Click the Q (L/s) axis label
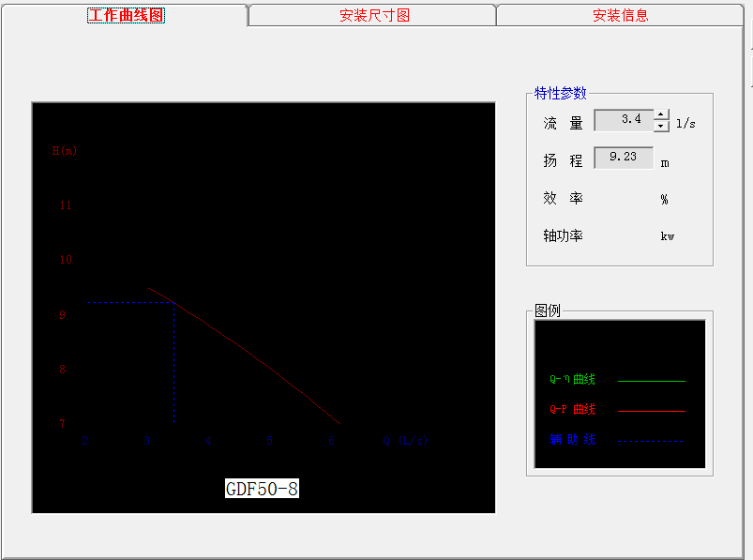The image size is (753, 560). 405,441
